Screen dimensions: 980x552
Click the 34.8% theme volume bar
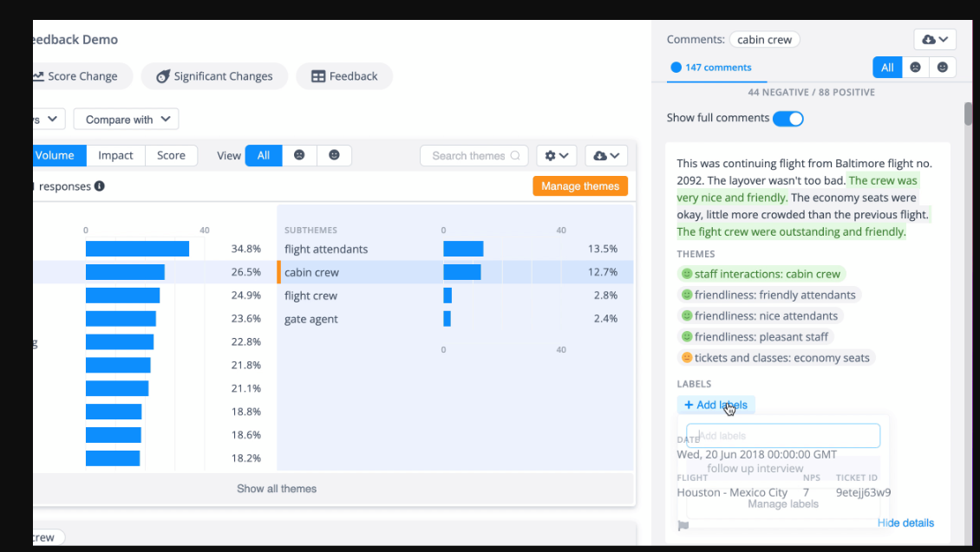point(138,249)
